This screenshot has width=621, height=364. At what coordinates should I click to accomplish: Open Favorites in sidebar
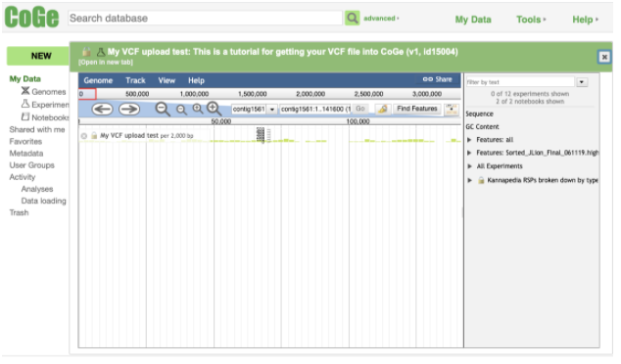25,141
